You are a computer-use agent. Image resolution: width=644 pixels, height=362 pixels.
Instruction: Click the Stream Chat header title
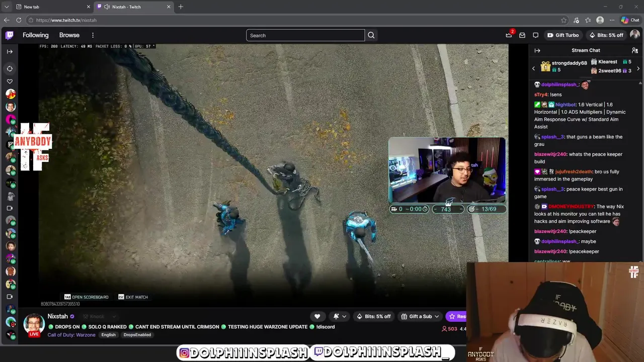pyautogui.click(x=586, y=50)
